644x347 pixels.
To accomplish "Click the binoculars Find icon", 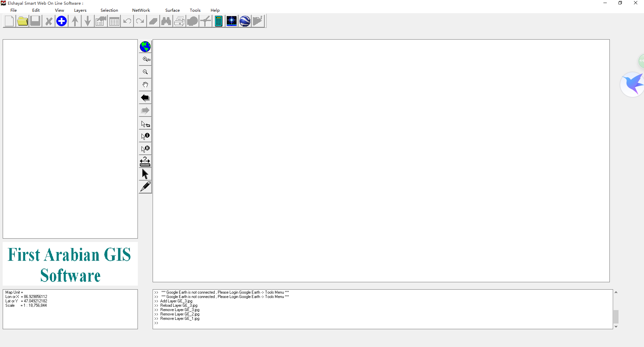I will tap(166, 21).
